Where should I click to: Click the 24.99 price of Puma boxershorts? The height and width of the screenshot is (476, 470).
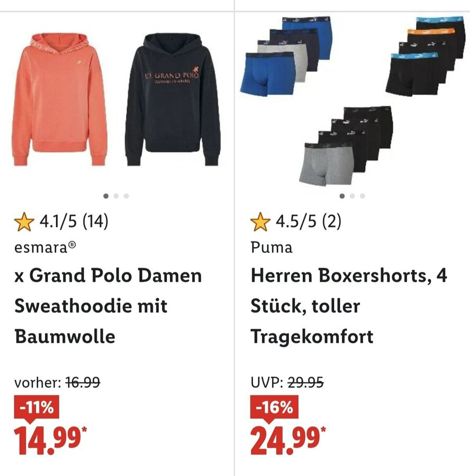tap(288, 440)
